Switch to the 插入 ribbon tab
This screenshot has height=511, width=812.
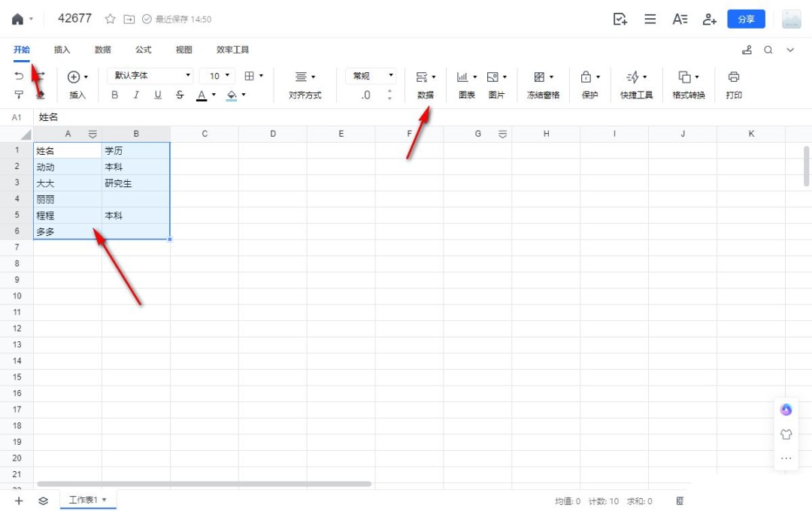click(62, 50)
